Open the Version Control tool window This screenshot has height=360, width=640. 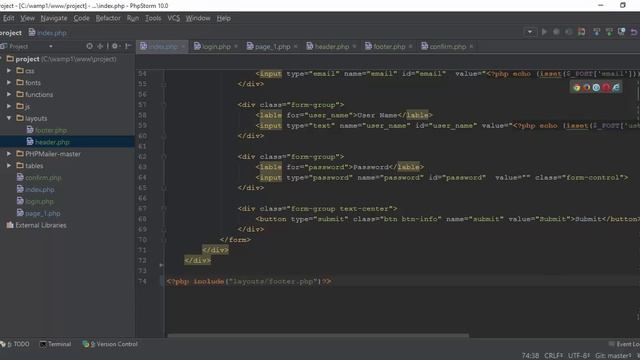click(x=110, y=344)
